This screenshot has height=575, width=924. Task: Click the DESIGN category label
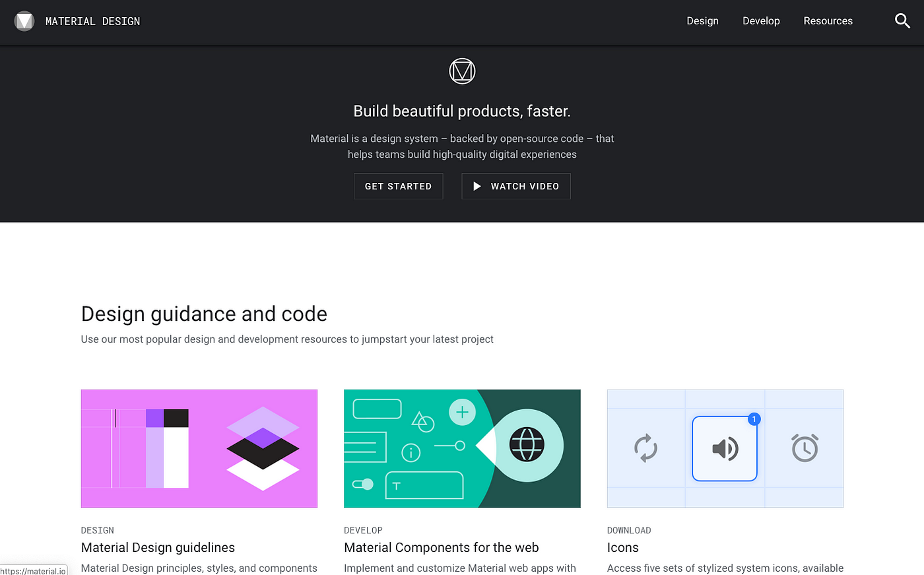pyautogui.click(x=98, y=530)
